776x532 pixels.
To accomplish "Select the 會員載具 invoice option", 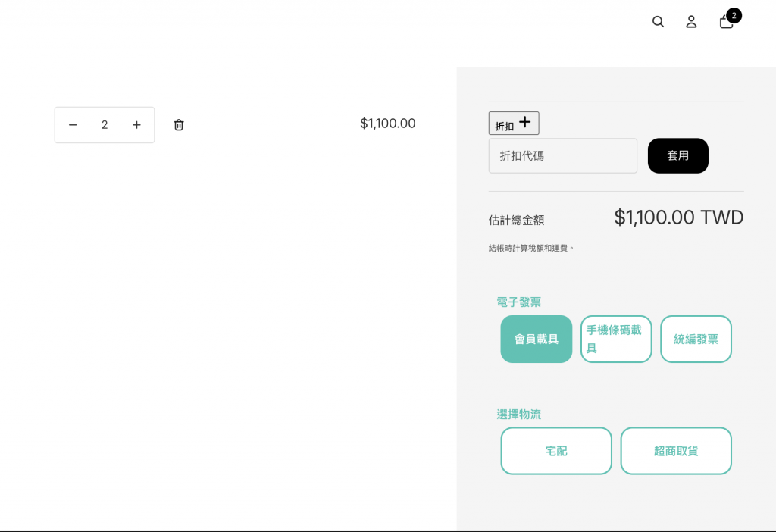I will coord(536,339).
